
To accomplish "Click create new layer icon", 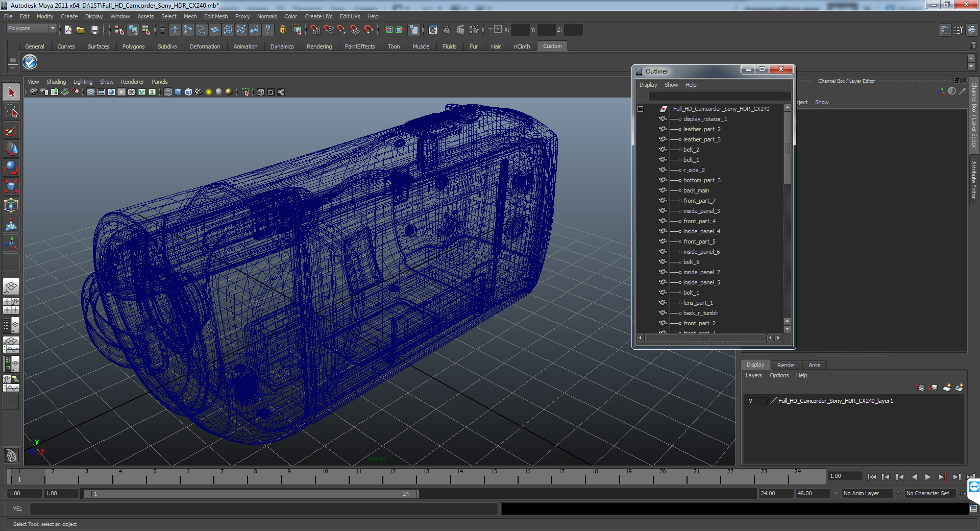I will tap(946, 388).
